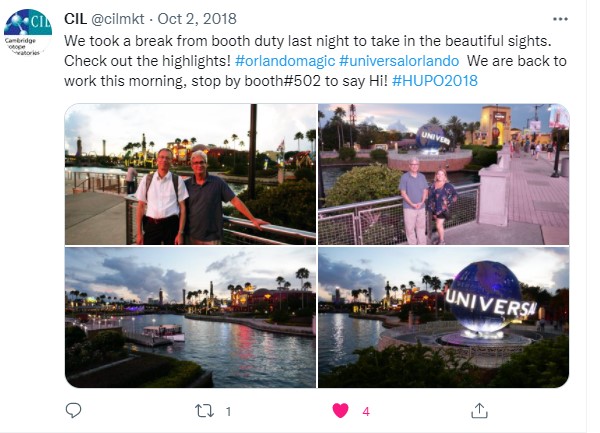Click the CIL display name
The image size is (600, 433).
pos(75,19)
